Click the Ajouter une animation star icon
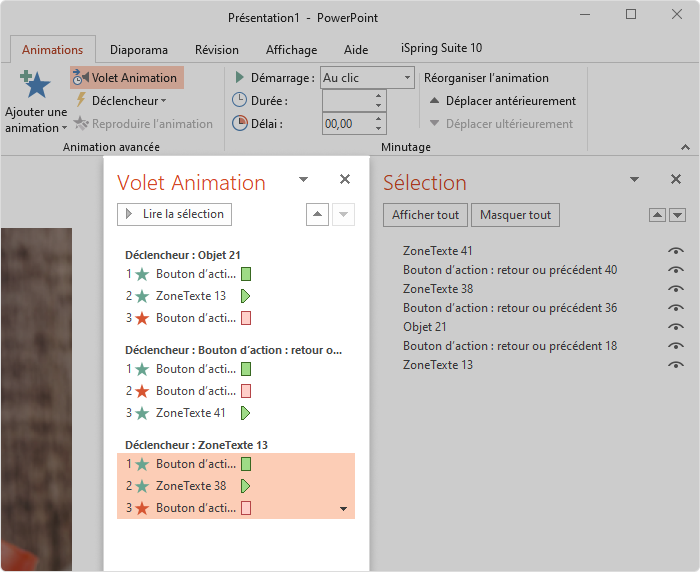 click(x=35, y=84)
